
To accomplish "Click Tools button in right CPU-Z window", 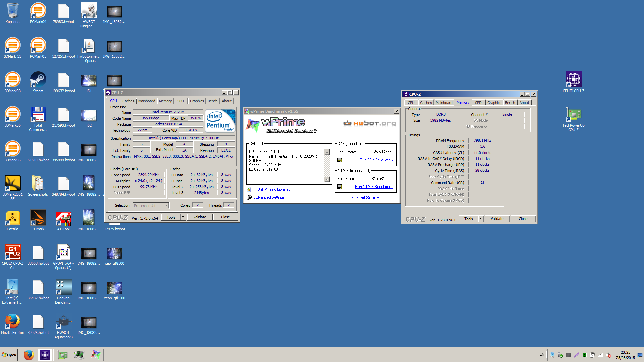I will [469, 219].
